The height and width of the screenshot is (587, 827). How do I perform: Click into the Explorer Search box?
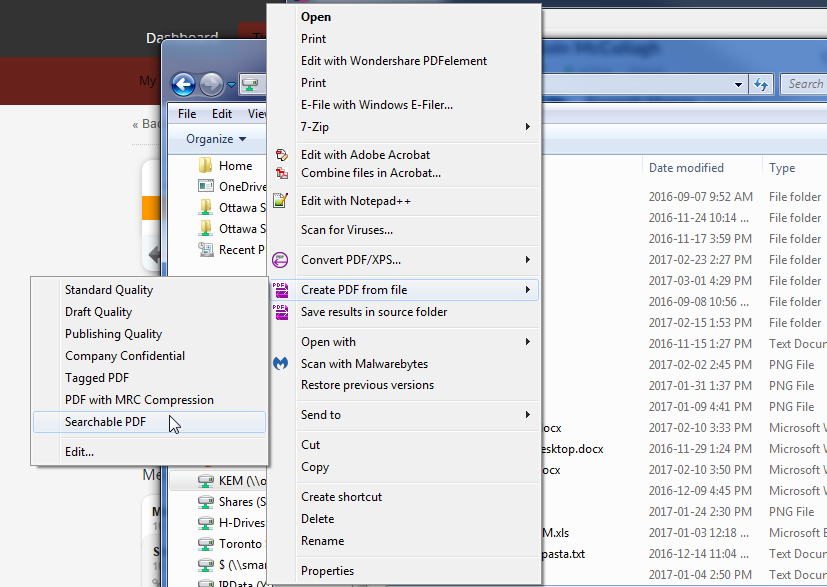coord(803,84)
